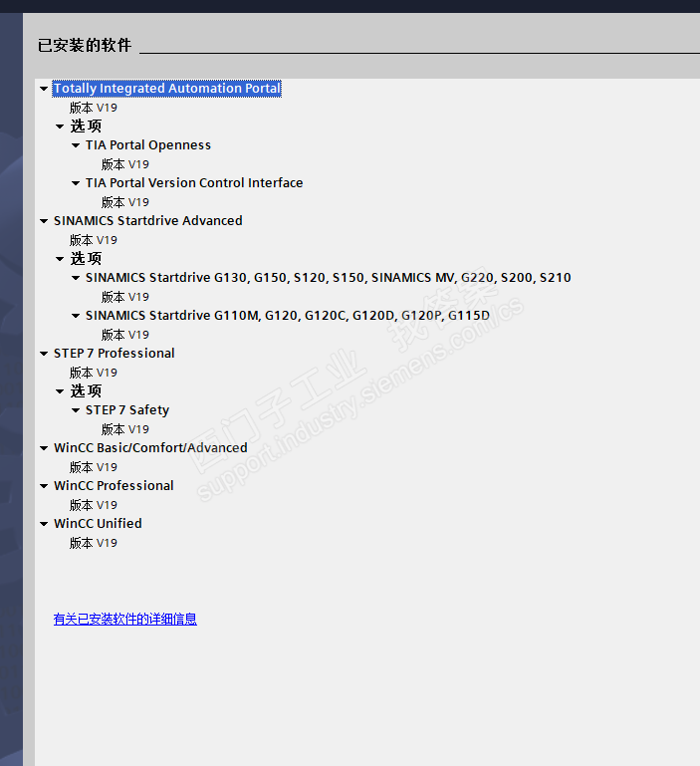Click 版本 V19 under Startdrive G130, G150 entry
This screenshot has height=766, width=700.
click(x=125, y=297)
